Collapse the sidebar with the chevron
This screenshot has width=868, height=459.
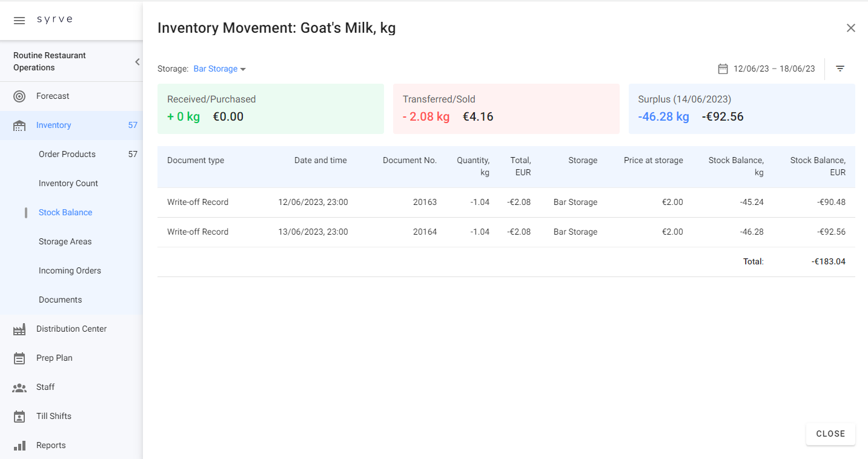coord(137,62)
